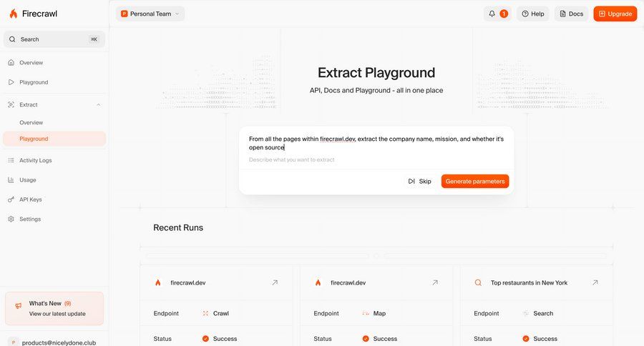
Task: Open the Personal Team dropdown
Action: click(x=150, y=14)
